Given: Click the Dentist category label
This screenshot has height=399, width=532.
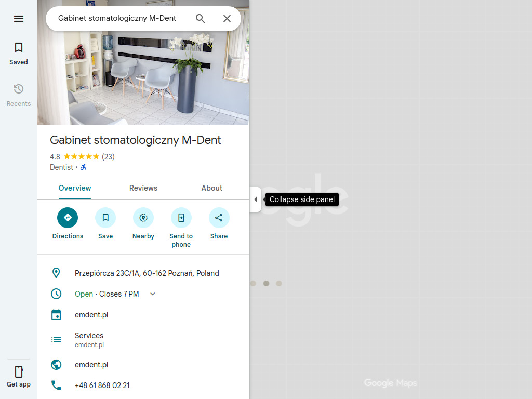Looking at the screenshot, I should (61, 167).
